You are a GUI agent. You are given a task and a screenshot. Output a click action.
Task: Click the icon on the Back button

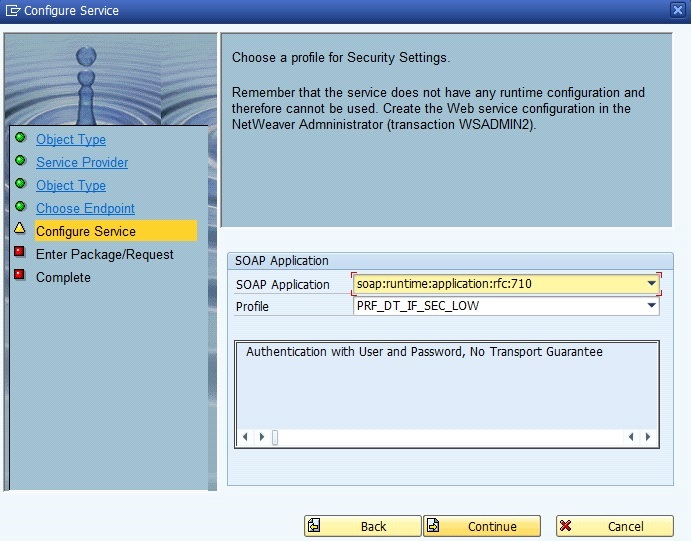point(314,526)
